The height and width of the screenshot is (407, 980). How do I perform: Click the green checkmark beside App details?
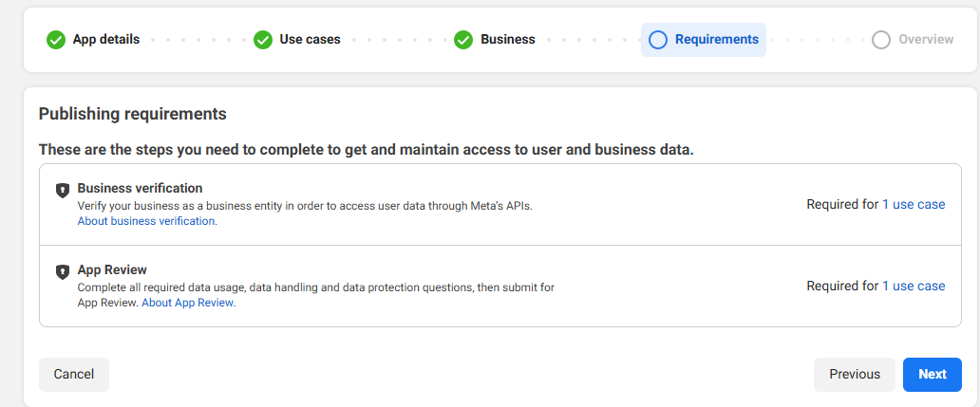pos(56,40)
